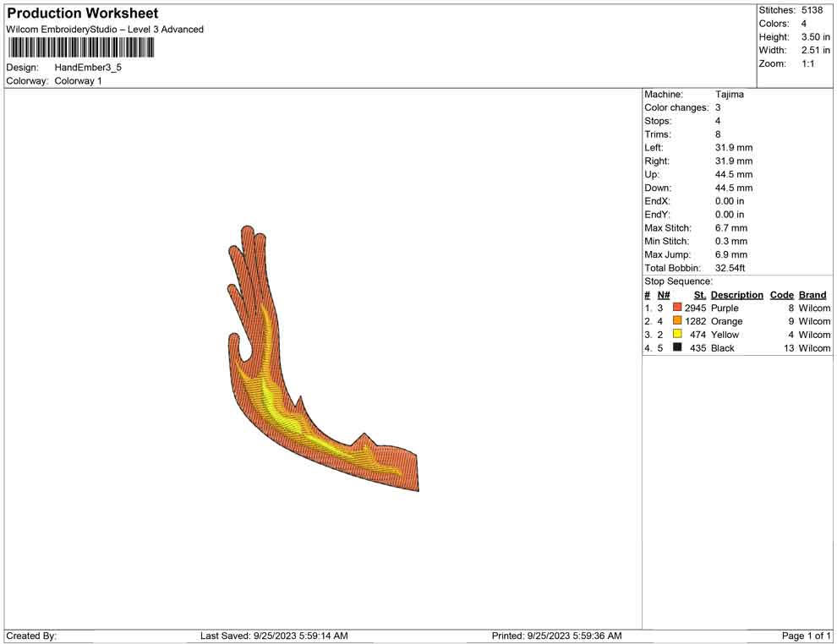Click the 'Production Worksheet' heading
The width and height of the screenshot is (837, 644).
tap(83, 14)
